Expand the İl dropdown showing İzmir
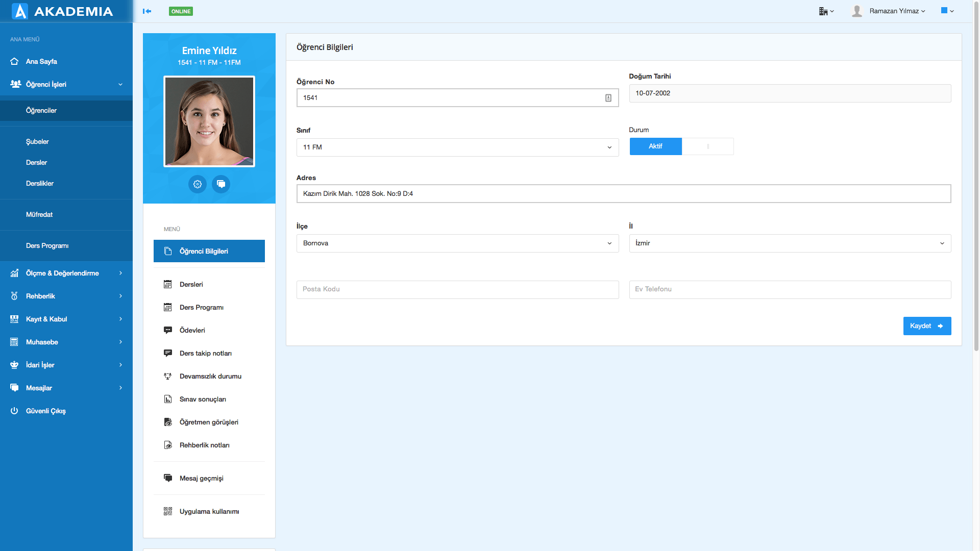The image size is (980, 551). pyautogui.click(x=790, y=243)
